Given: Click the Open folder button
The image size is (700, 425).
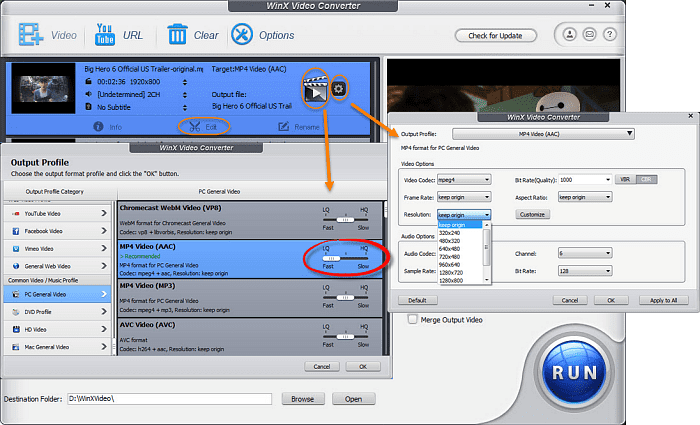Looking at the screenshot, I should [353, 399].
